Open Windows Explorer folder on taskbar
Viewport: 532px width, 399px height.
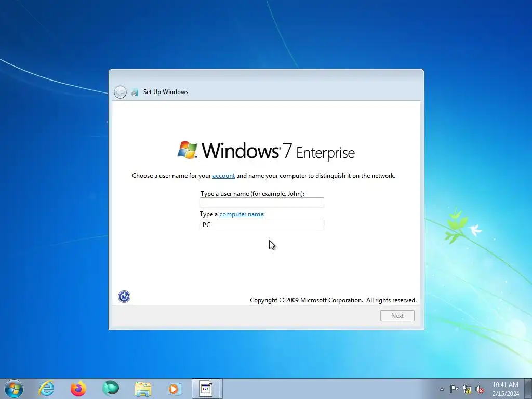coord(143,389)
